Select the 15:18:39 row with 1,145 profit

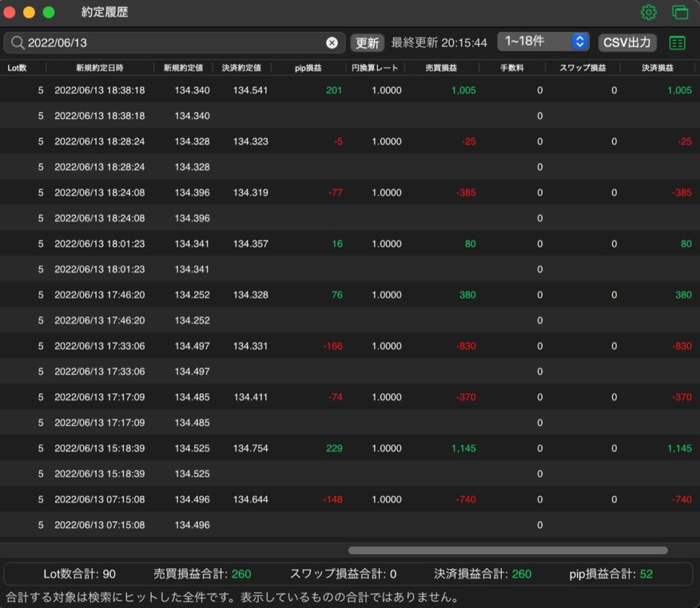[x=350, y=448]
